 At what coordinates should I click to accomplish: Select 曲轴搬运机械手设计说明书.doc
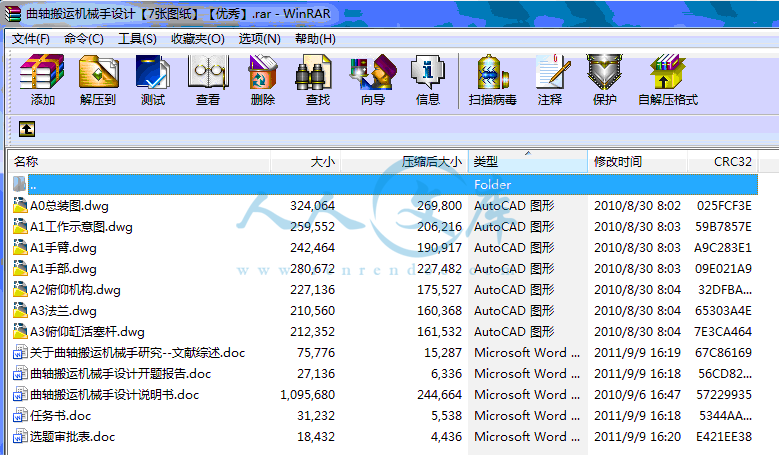coord(114,394)
